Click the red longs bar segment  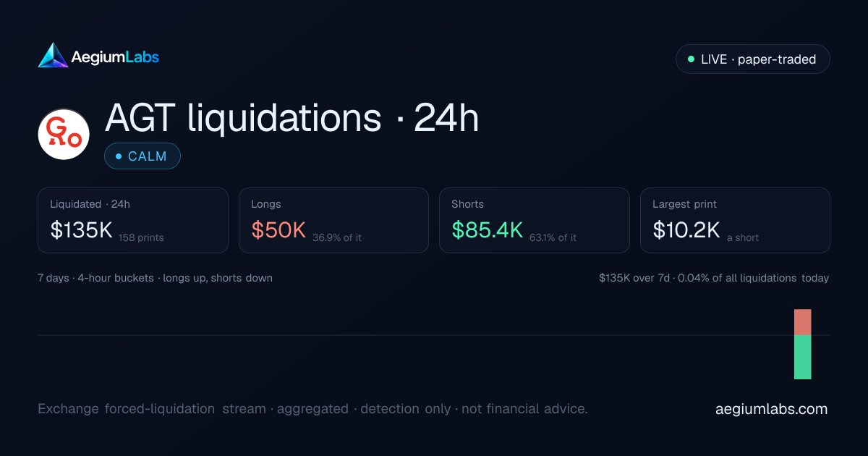tap(803, 322)
